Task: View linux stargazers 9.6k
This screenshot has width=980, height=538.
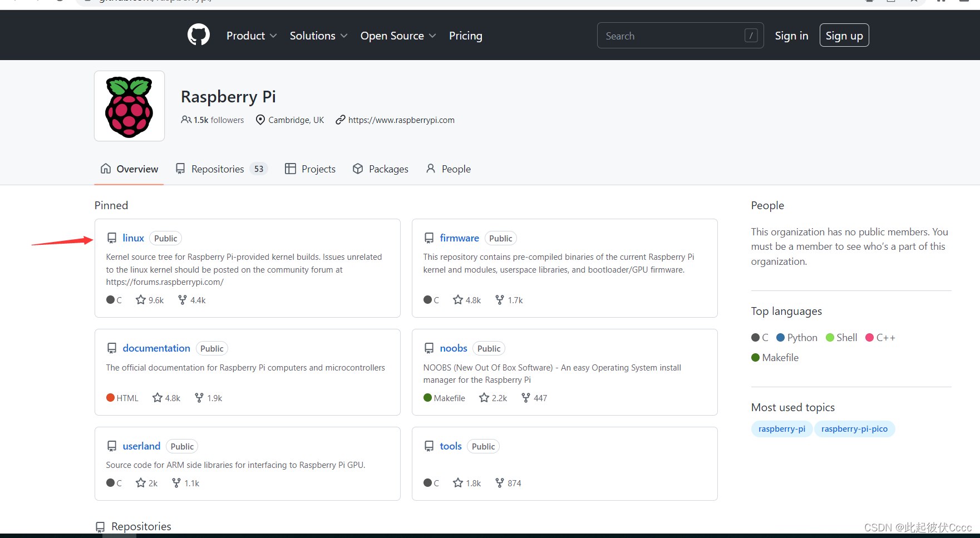Action: coord(150,300)
